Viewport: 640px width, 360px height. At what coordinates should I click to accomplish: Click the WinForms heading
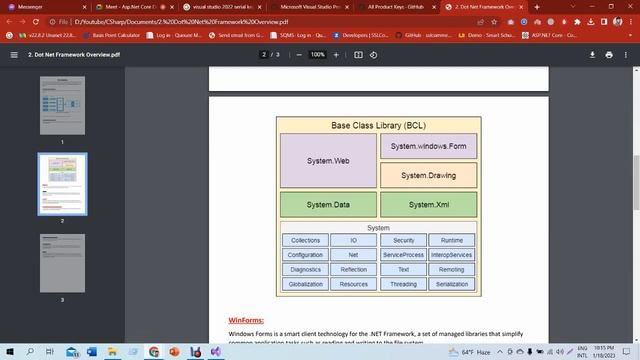246,320
